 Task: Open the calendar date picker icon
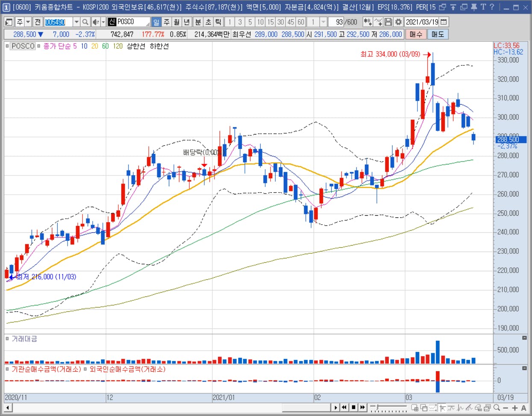pos(444,22)
